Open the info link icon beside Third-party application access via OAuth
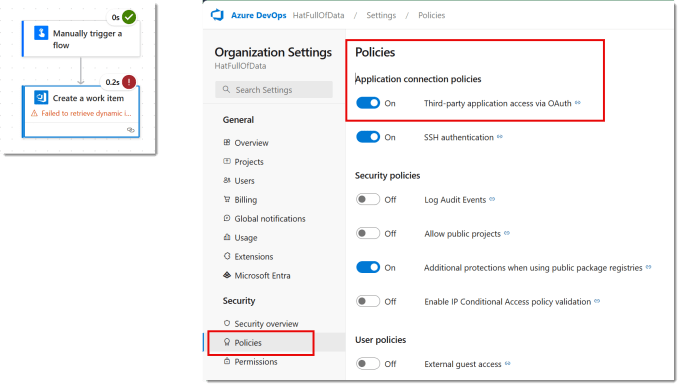 [578, 103]
